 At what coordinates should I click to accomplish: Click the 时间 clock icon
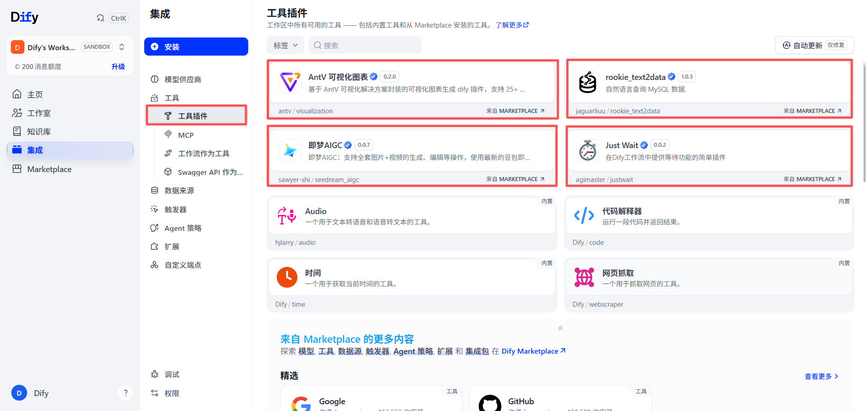click(287, 277)
